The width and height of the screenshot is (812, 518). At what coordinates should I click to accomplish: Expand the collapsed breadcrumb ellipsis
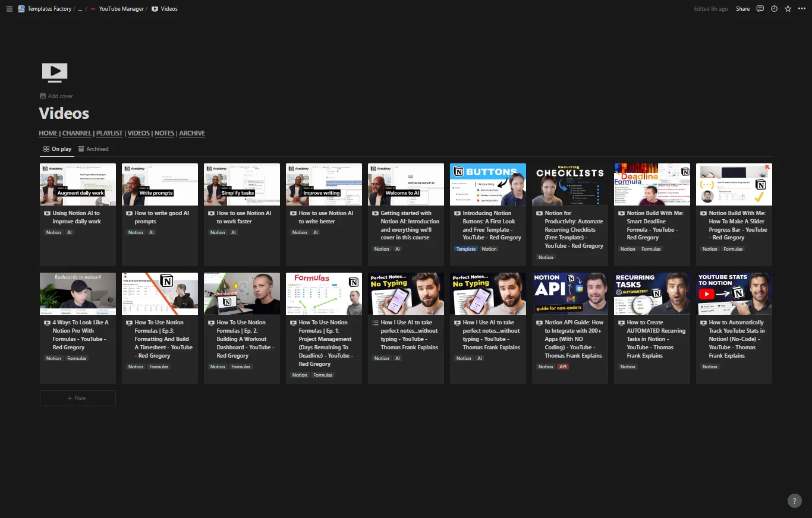tap(80, 9)
